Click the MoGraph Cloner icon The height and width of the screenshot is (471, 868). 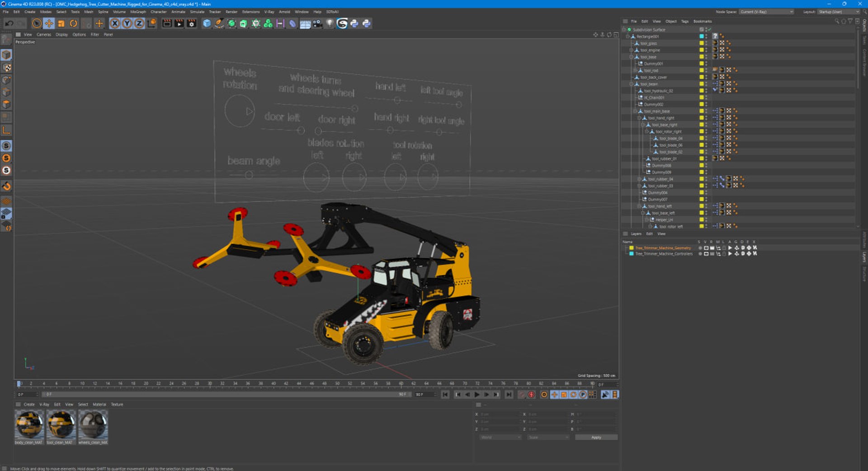(x=268, y=24)
